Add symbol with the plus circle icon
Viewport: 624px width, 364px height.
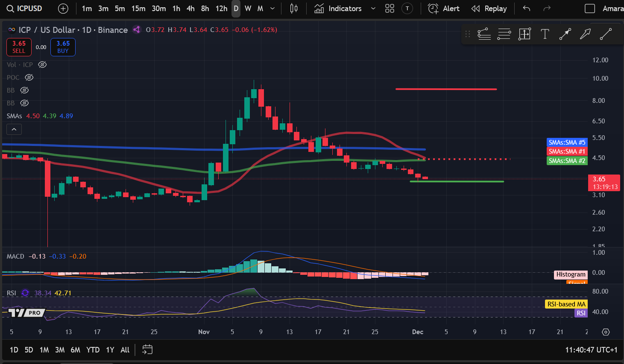63,9
